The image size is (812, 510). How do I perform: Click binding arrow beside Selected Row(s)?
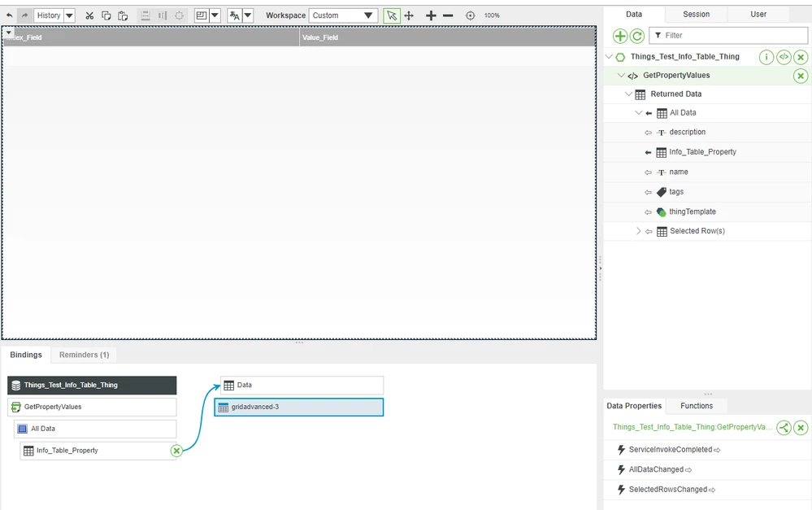tap(649, 232)
